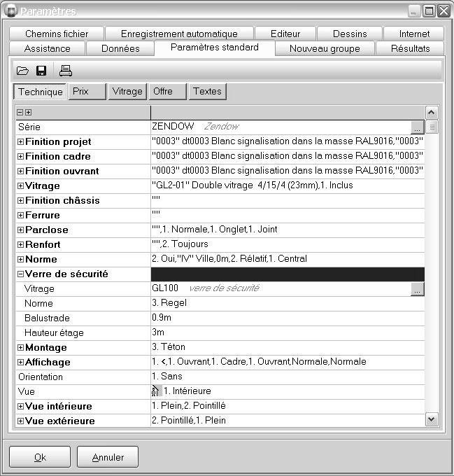Expand Ferrure row
This screenshot has width=454, height=476.
(x=20, y=215)
